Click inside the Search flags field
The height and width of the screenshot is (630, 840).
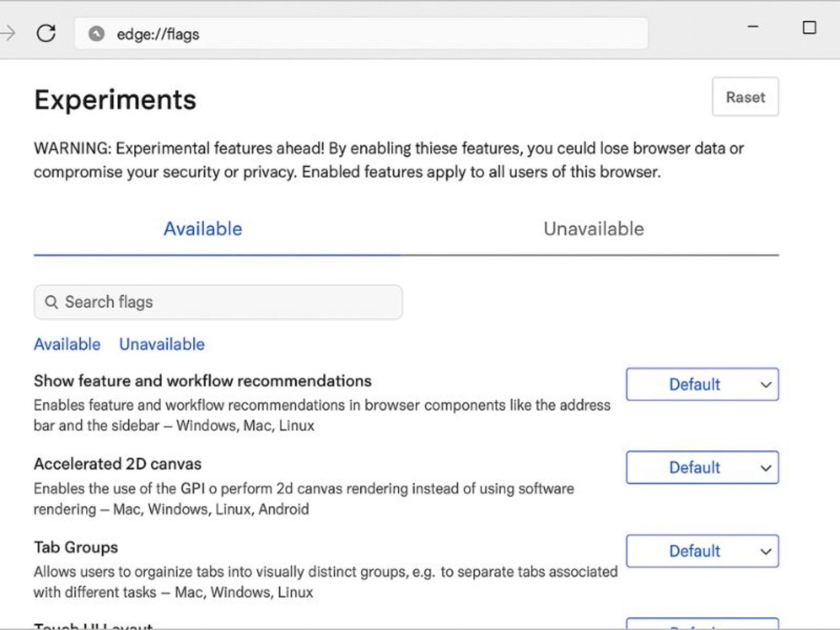pyautogui.click(x=219, y=301)
